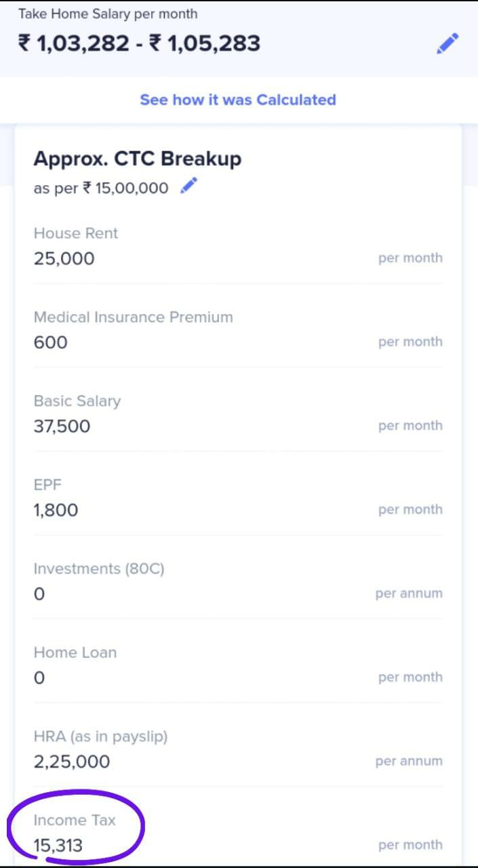Click the Medical Insurance Premium label
The width and height of the screenshot is (478, 868).
tap(133, 317)
